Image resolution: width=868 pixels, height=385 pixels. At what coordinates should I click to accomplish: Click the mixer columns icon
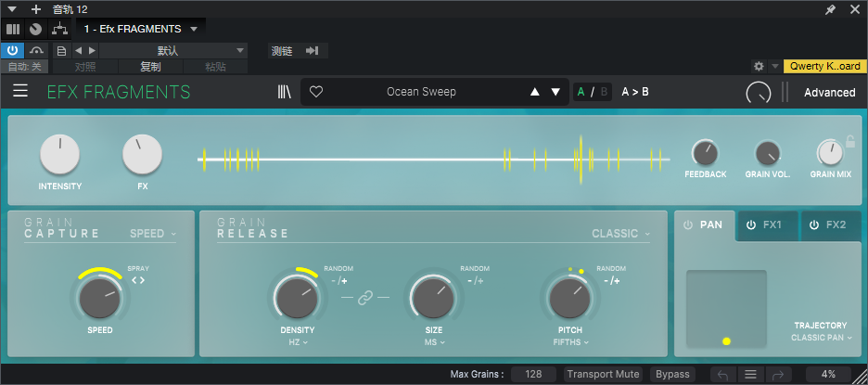[x=13, y=29]
